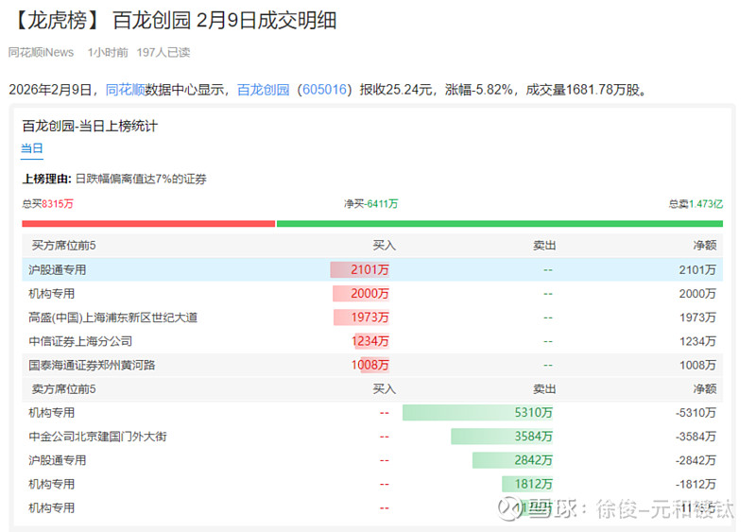The height and width of the screenshot is (532, 756).
Task: Select the 中信证券上海分公司 row
Action: coord(372,341)
